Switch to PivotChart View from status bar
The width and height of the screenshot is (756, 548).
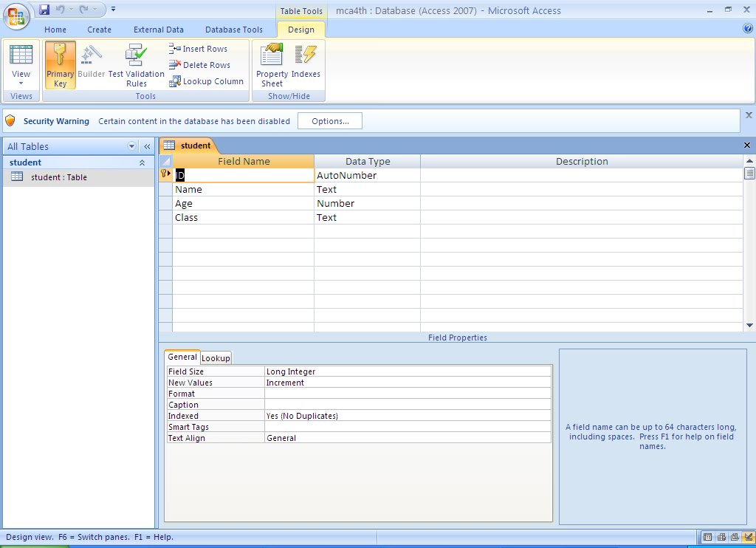[x=735, y=537]
